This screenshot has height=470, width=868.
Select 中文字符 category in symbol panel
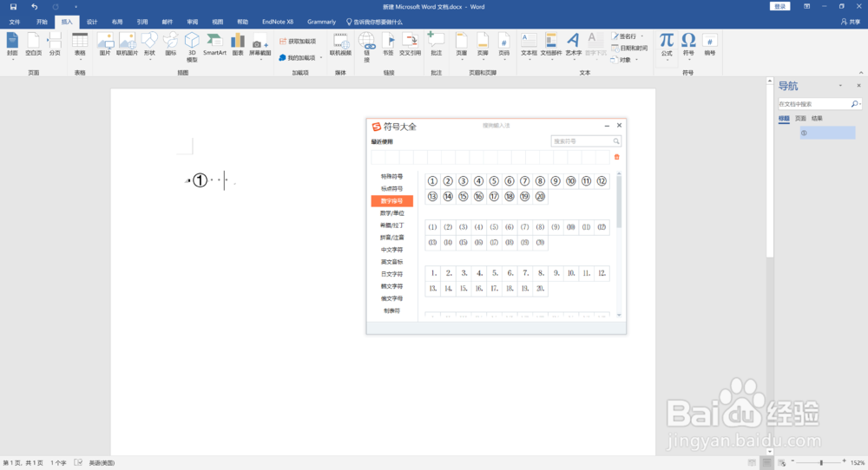[x=391, y=250]
